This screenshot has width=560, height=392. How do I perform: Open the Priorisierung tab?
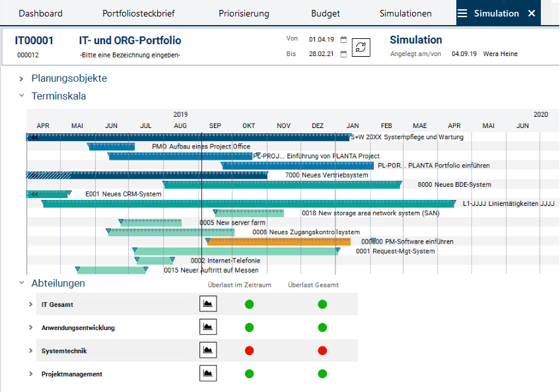(x=244, y=13)
